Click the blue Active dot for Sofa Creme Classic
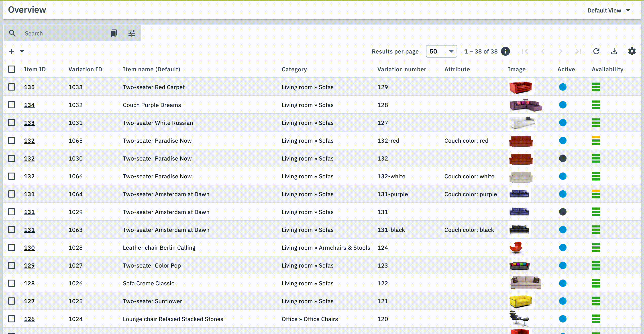Screen dimensions: 644x334 point(562,283)
